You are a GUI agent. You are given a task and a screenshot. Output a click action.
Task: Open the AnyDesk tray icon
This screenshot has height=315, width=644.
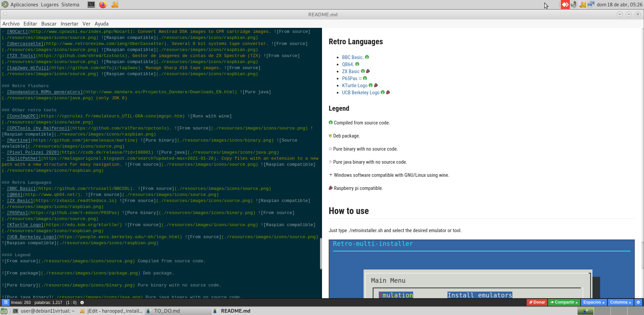[x=565, y=4]
